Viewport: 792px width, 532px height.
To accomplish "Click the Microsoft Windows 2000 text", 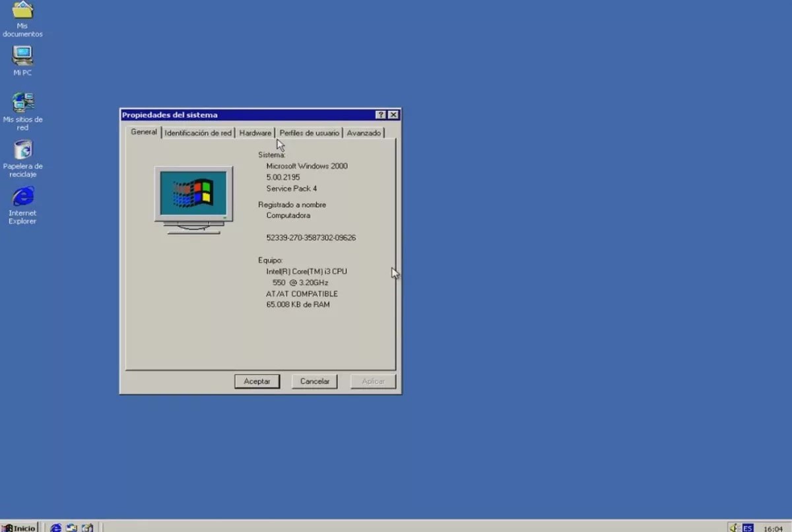I will coord(306,166).
